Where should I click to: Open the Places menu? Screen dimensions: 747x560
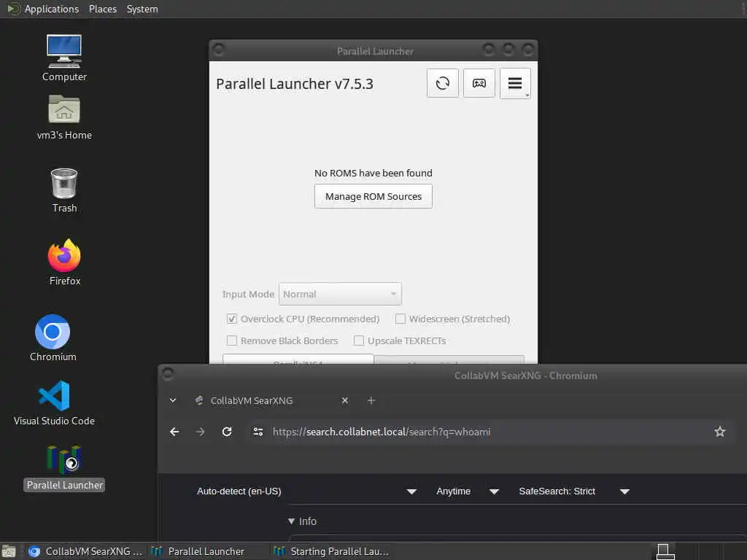(x=102, y=9)
